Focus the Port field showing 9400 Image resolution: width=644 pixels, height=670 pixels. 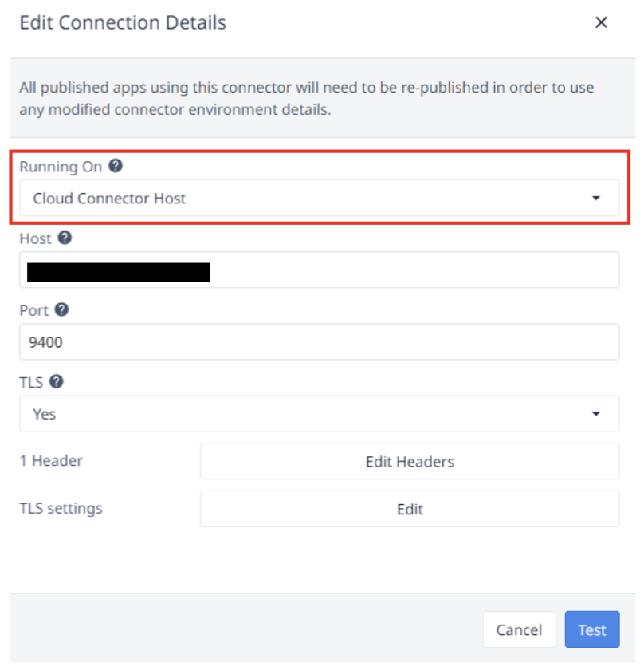tap(319, 342)
